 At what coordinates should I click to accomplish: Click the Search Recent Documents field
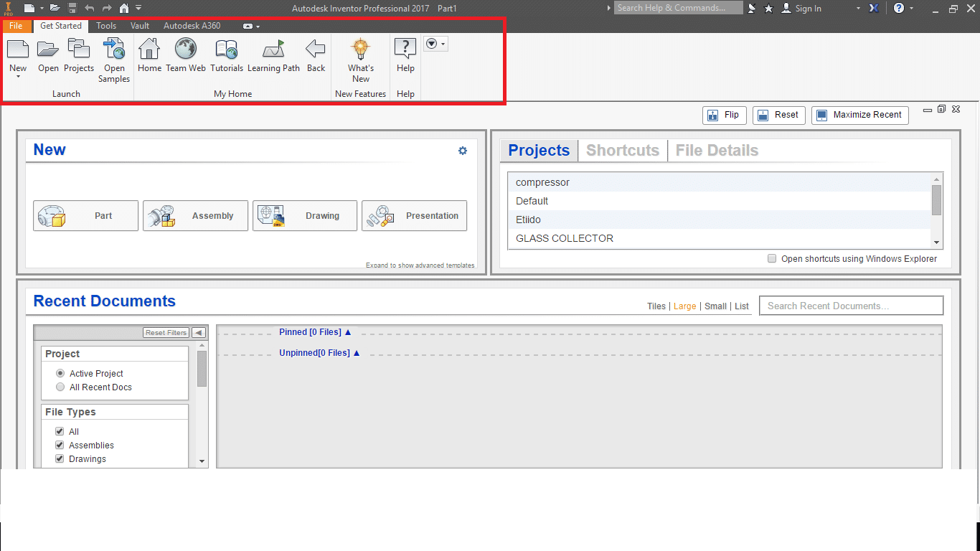tap(851, 305)
